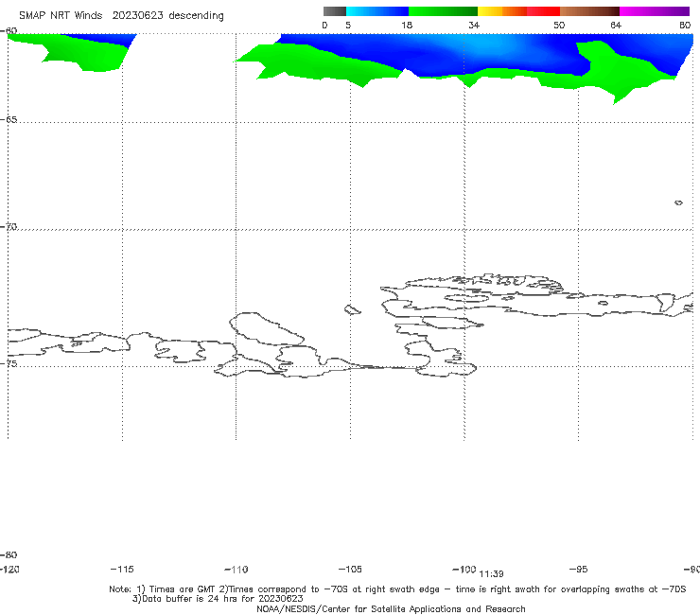Screen dimensions: 700x615
Task: Click the '-115' longitude axis label
Action: (x=122, y=570)
